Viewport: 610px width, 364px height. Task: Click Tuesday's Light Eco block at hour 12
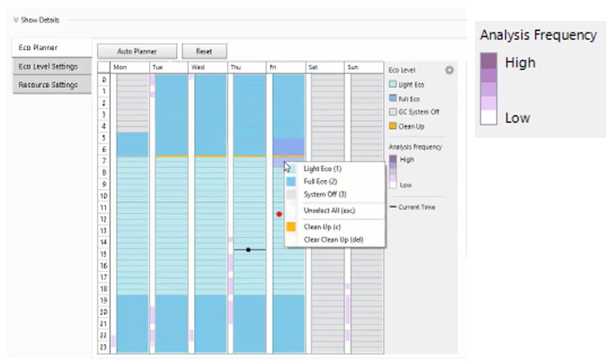(171, 219)
